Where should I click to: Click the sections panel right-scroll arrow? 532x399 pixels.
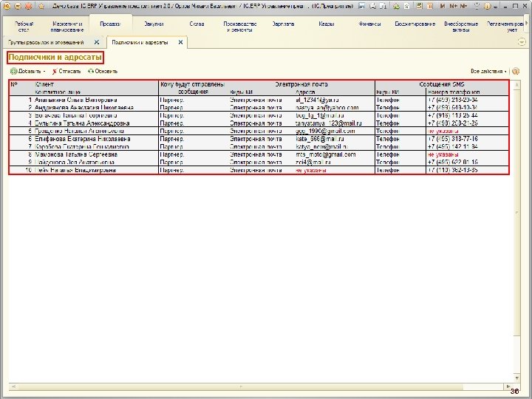click(527, 23)
